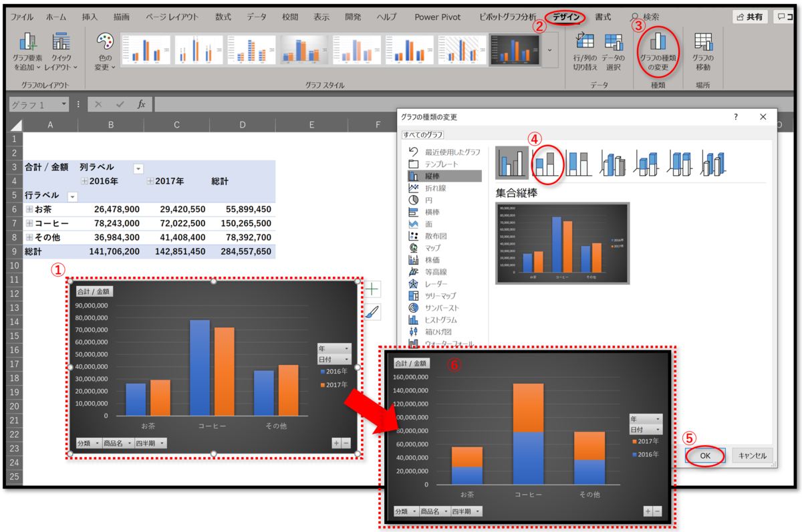802x532 pixels.
Task: Click the paintbrush chart styles button
Action: point(372,311)
